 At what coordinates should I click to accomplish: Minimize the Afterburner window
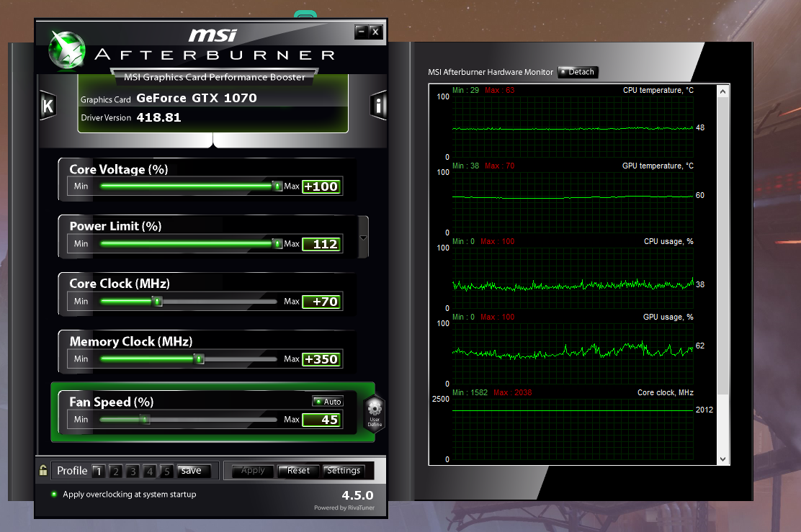pyautogui.click(x=361, y=32)
